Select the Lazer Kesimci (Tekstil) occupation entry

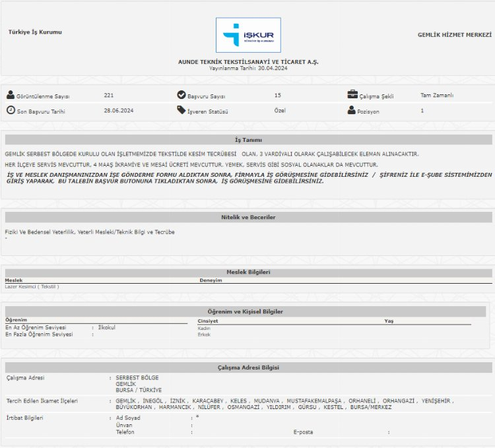point(32,286)
